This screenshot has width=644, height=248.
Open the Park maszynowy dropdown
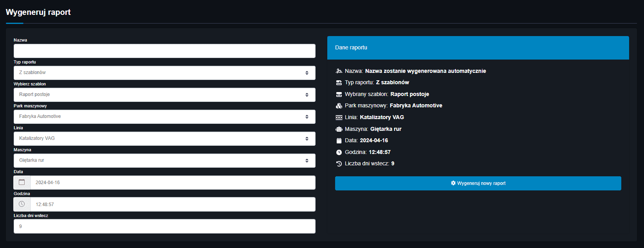(164, 117)
